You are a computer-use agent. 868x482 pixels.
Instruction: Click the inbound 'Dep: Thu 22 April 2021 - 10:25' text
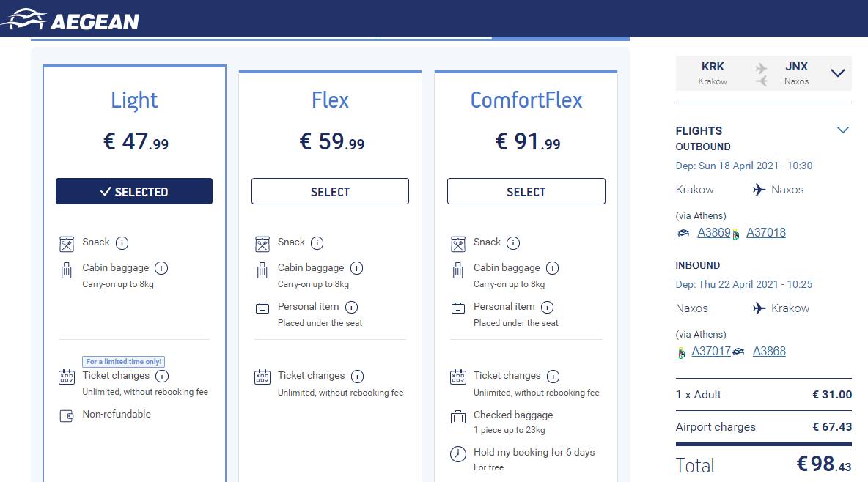(x=743, y=284)
